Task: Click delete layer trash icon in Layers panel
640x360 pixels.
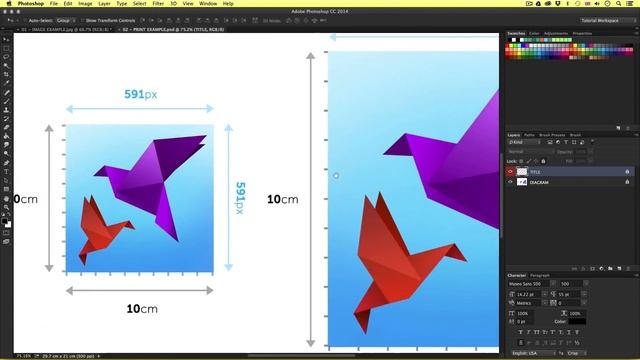Action: click(628, 269)
